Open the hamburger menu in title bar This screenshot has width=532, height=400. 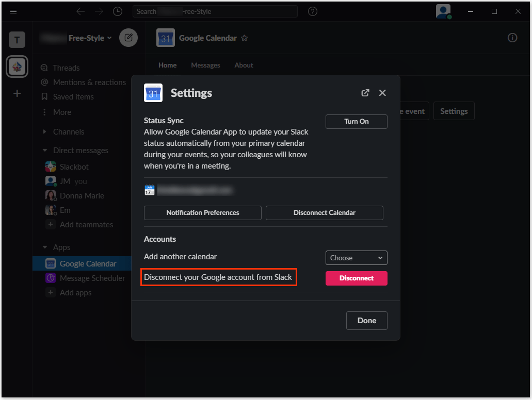tap(13, 11)
